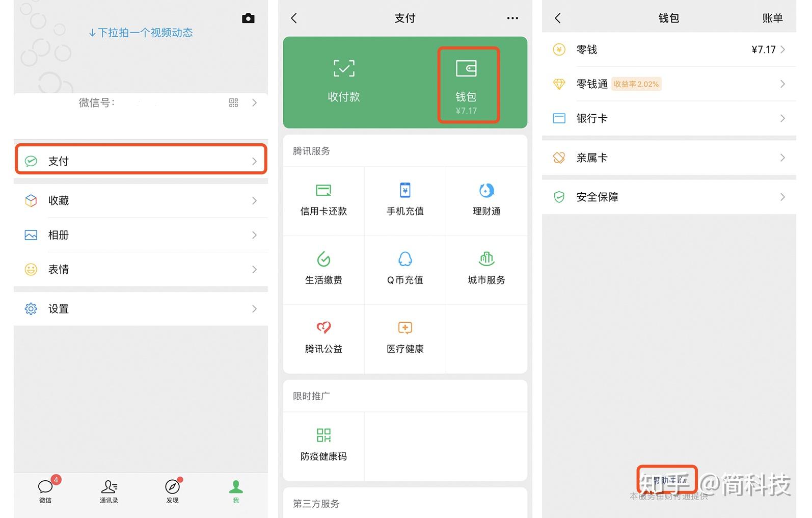This screenshot has height=518, width=812.
Task: Click the ¥7.17 amount under the 钱包 icon
Action: coord(466,111)
